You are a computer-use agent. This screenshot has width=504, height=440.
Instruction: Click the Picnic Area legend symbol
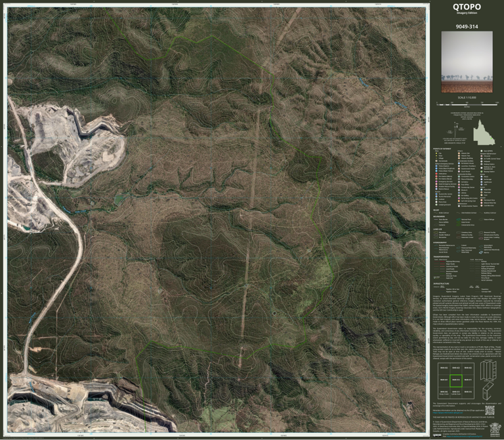[x=436, y=202]
